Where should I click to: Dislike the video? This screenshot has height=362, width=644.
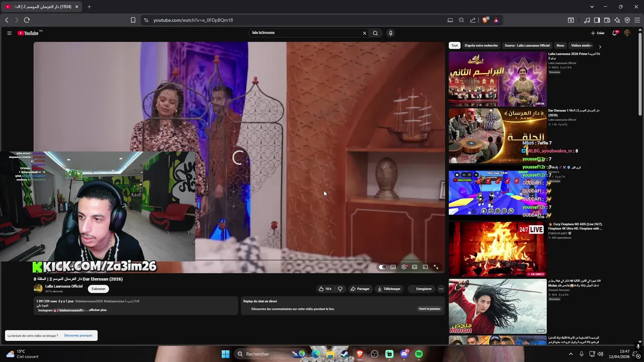pyautogui.click(x=340, y=289)
